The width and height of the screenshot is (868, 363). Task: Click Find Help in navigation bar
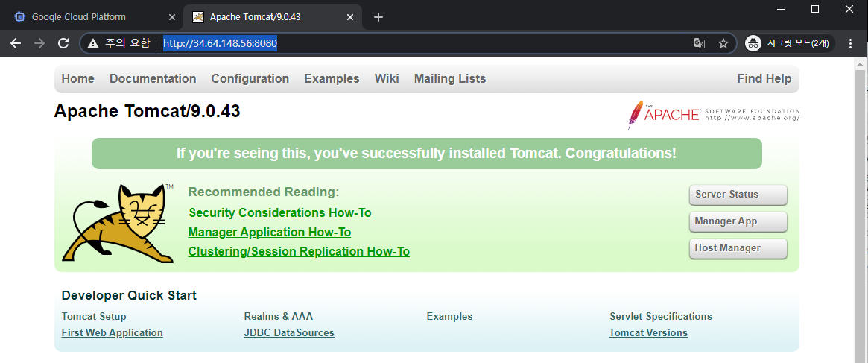click(764, 79)
